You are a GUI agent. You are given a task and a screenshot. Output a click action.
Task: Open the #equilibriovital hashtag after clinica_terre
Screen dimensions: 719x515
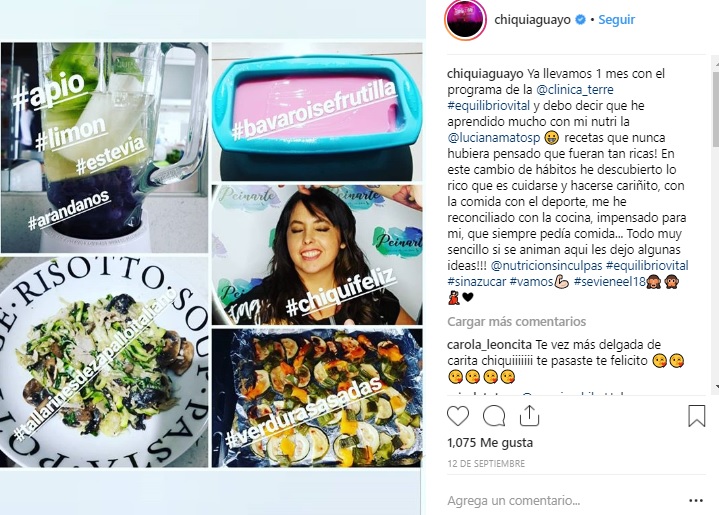click(488, 105)
